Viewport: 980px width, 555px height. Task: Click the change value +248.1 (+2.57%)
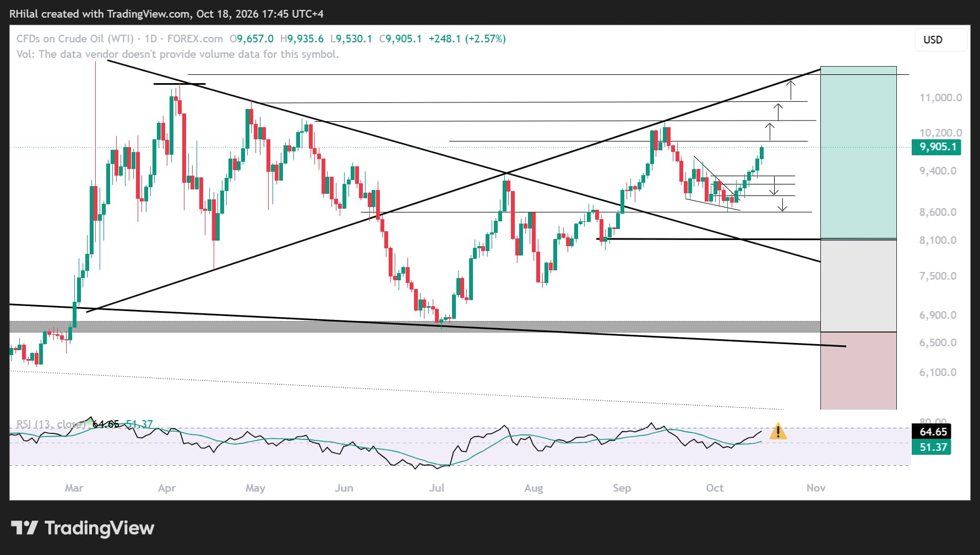coord(467,39)
